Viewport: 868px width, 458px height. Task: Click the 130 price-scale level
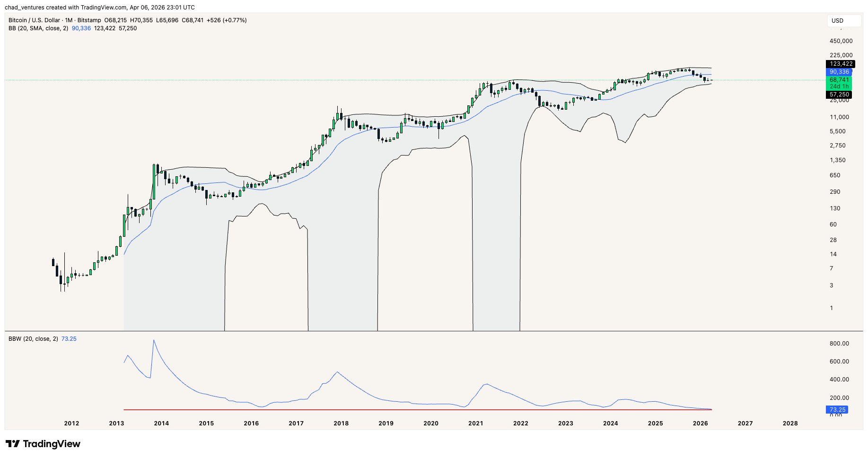835,208
